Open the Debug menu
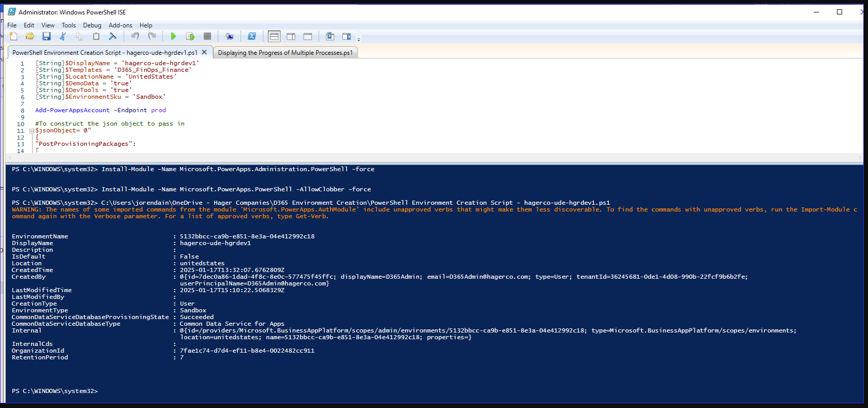 pos(92,25)
